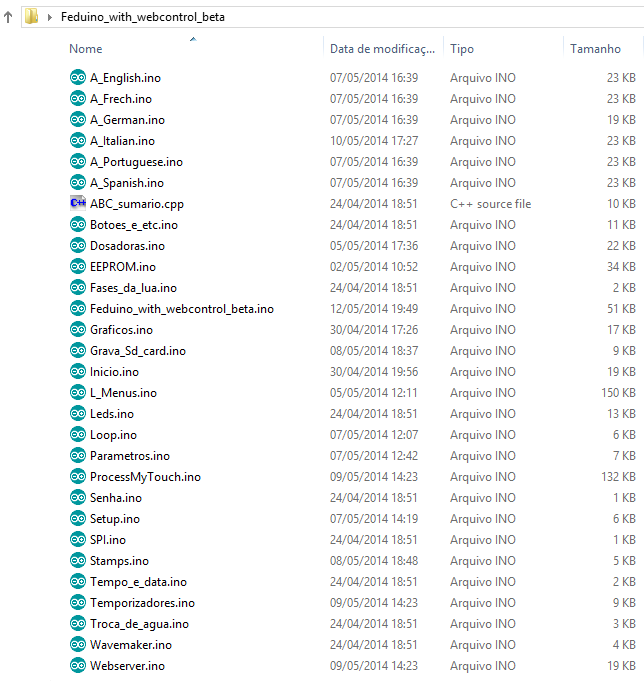Sort files by the Tipo column
The width and height of the screenshot is (644, 681).
tap(462, 48)
